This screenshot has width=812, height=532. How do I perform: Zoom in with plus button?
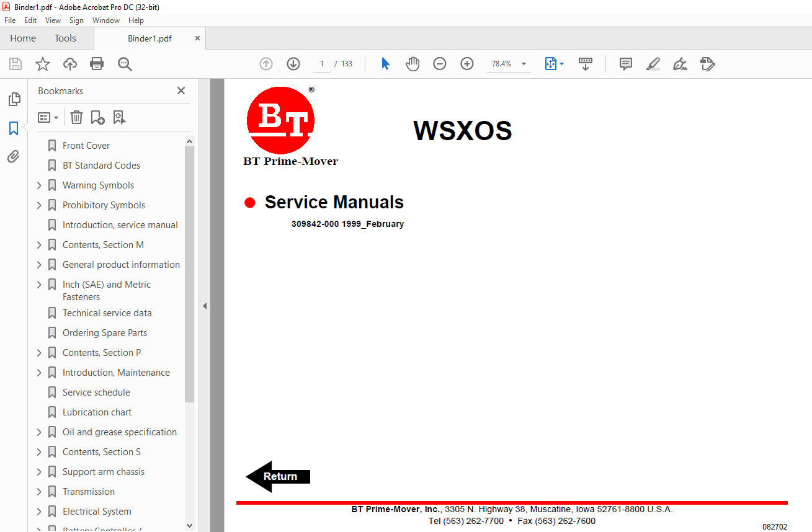467,64
